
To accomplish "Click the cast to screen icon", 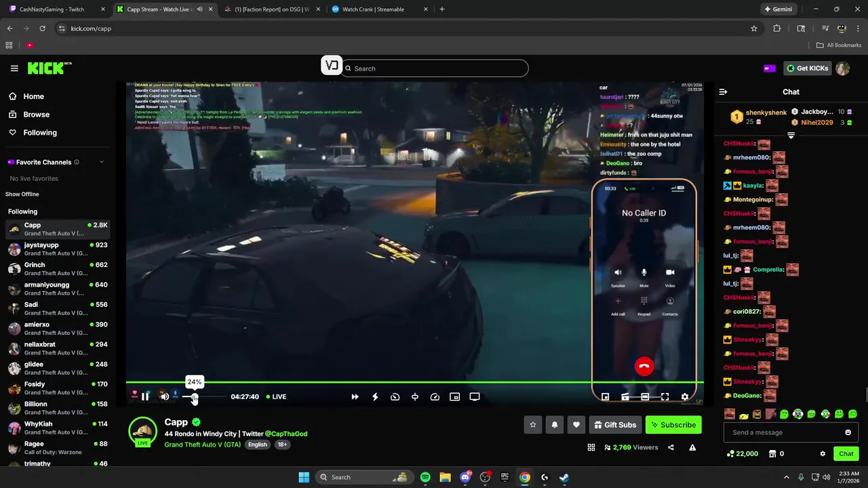I will [x=475, y=396].
